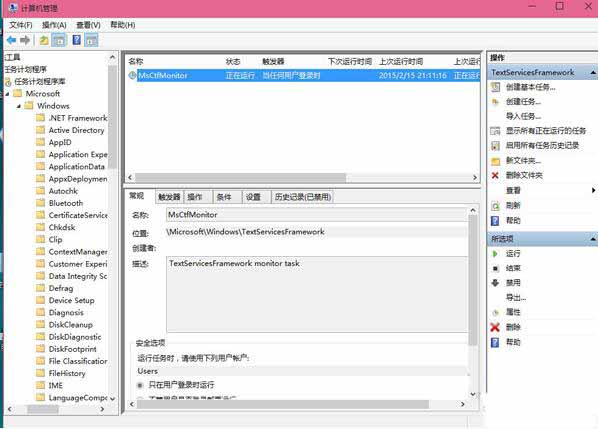This screenshot has width=598, height=429.
Task: Switch to the 操作 tab in details
Action: click(198, 197)
